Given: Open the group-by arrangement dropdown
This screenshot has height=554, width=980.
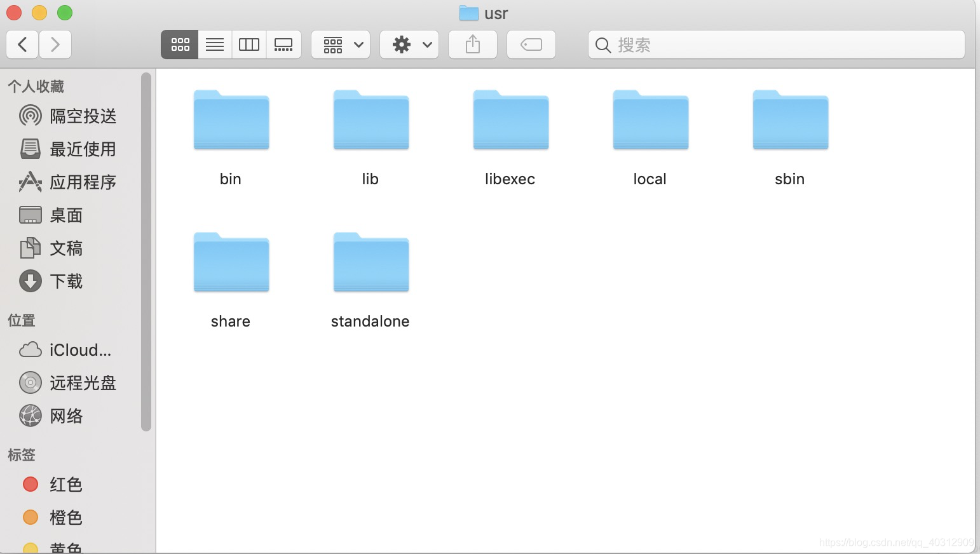Looking at the screenshot, I should (341, 44).
